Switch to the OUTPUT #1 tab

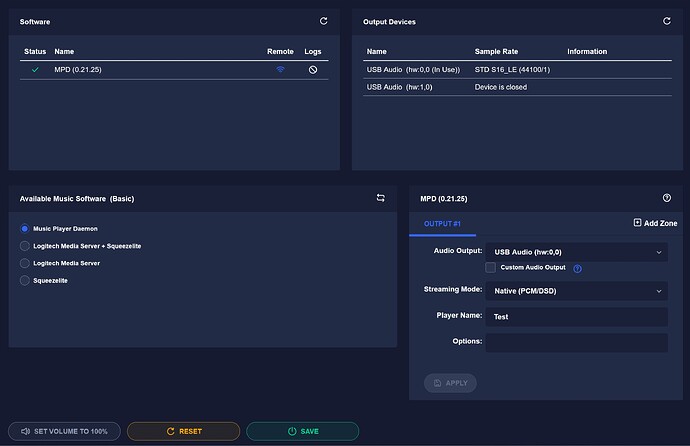(442, 224)
